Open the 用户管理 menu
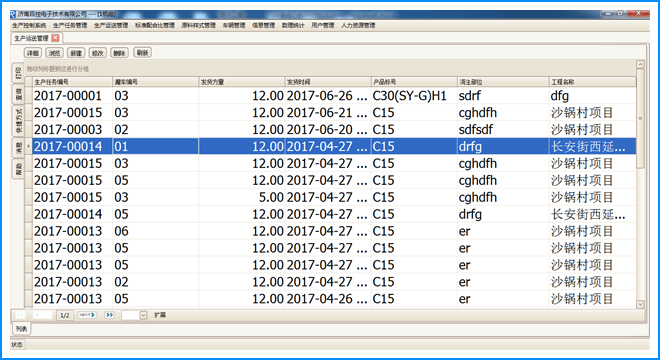This screenshot has width=660, height=360. click(x=322, y=25)
